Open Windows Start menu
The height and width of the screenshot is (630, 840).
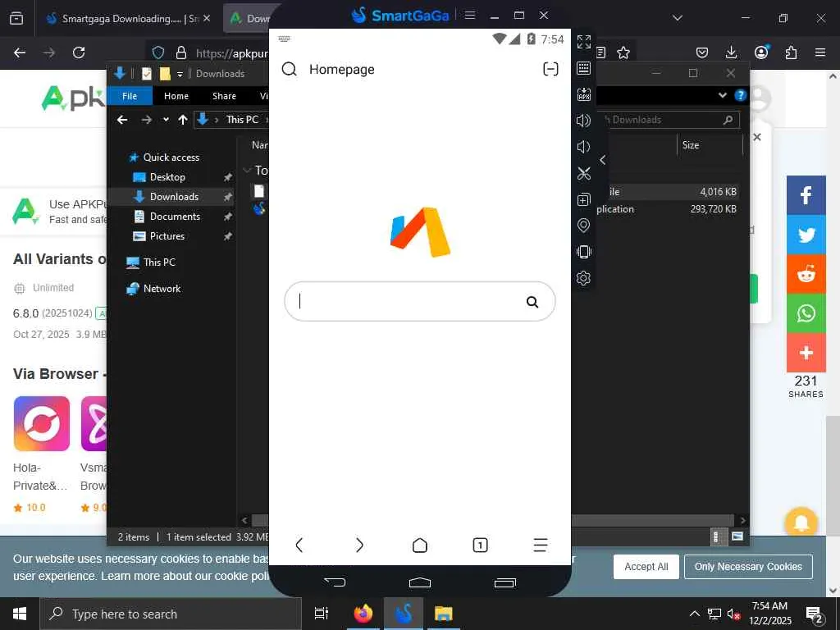(x=20, y=614)
